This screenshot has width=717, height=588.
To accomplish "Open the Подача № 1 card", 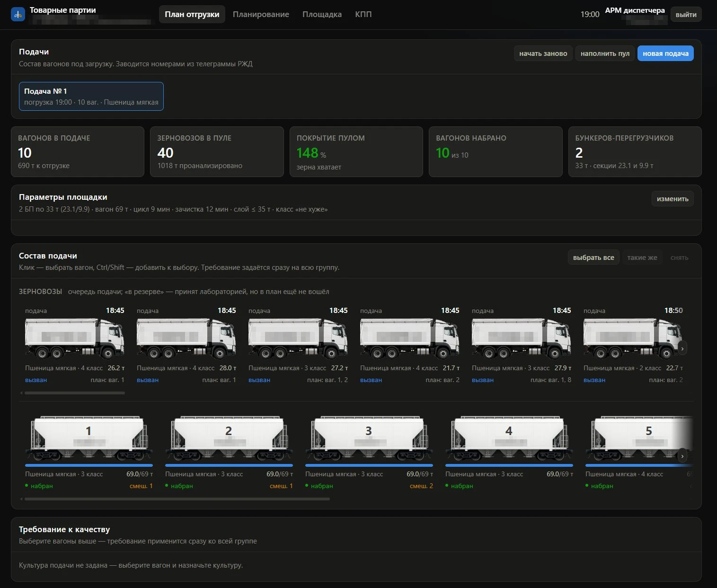I will pos(91,96).
